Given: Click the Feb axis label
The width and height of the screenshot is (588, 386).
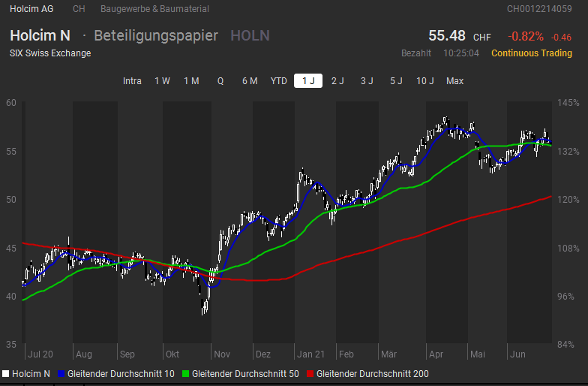Looking at the screenshot, I should (346, 354).
